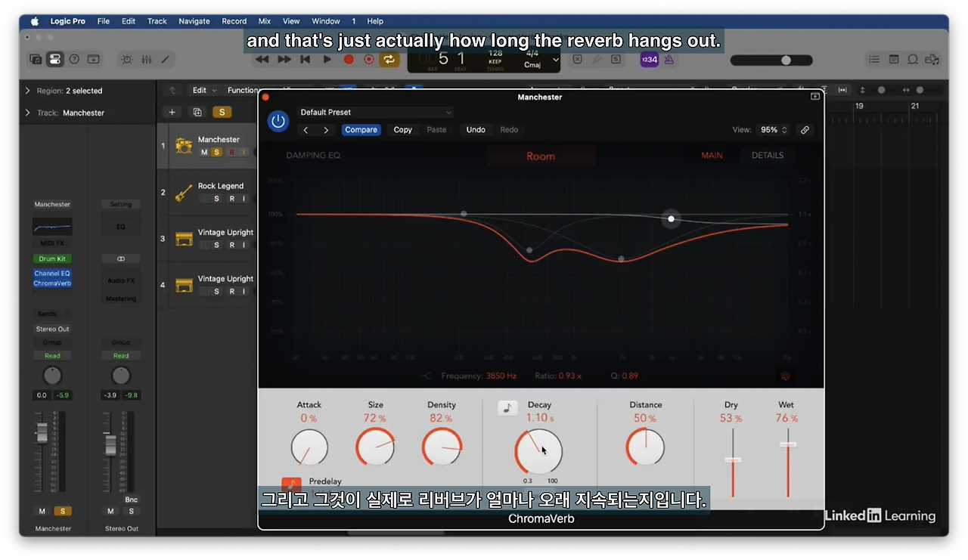
Task: Open the Mix menu
Action: click(x=265, y=21)
